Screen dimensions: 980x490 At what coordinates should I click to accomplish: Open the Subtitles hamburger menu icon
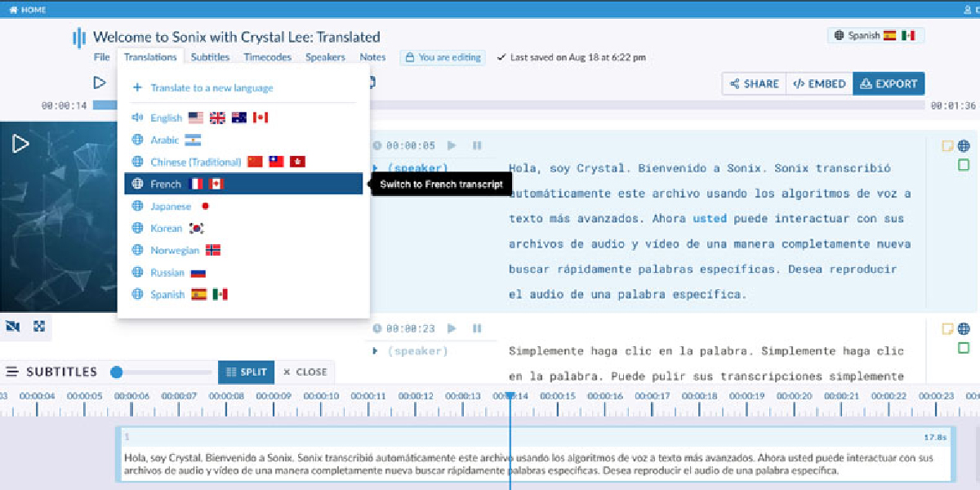(x=12, y=372)
